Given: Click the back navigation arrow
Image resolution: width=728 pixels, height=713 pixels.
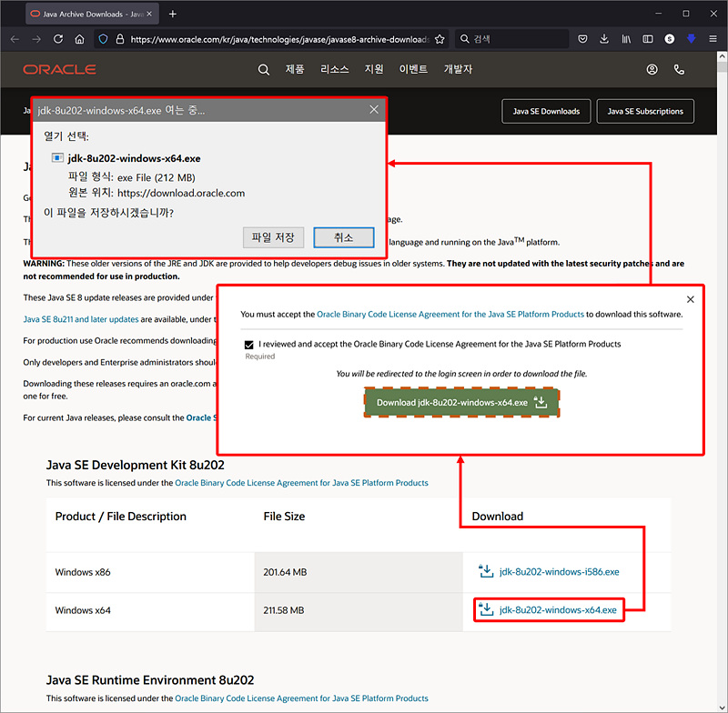Looking at the screenshot, I should click(x=15, y=39).
